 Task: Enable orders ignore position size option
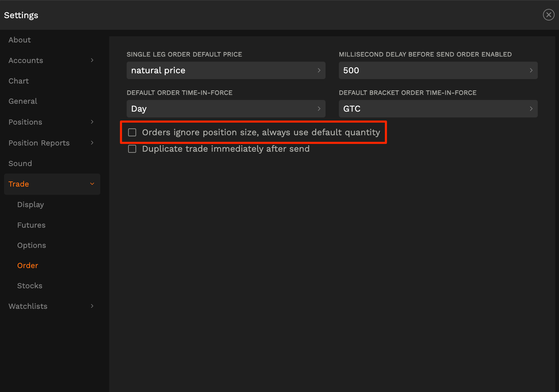(132, 132)
